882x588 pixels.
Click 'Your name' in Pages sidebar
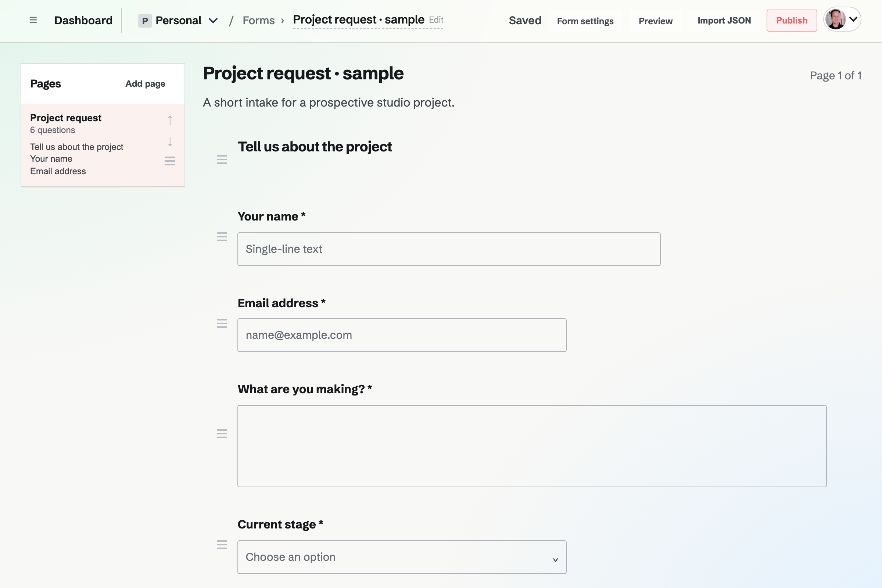coord(51,159)
